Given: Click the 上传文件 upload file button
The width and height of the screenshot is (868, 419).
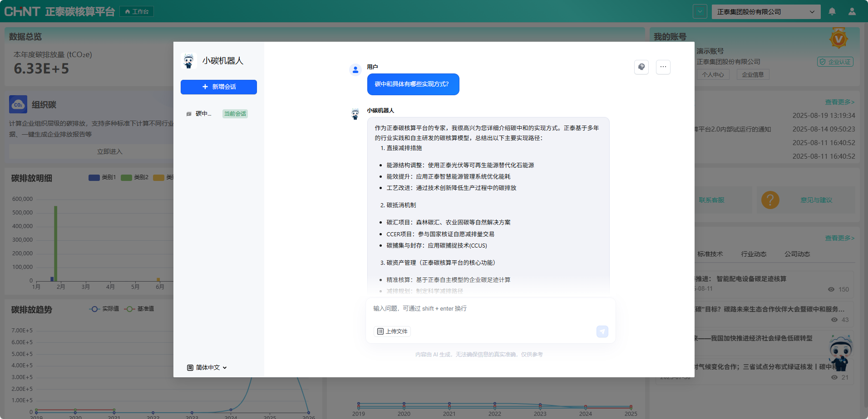Looking at the screenshot, I should [392, 331].
